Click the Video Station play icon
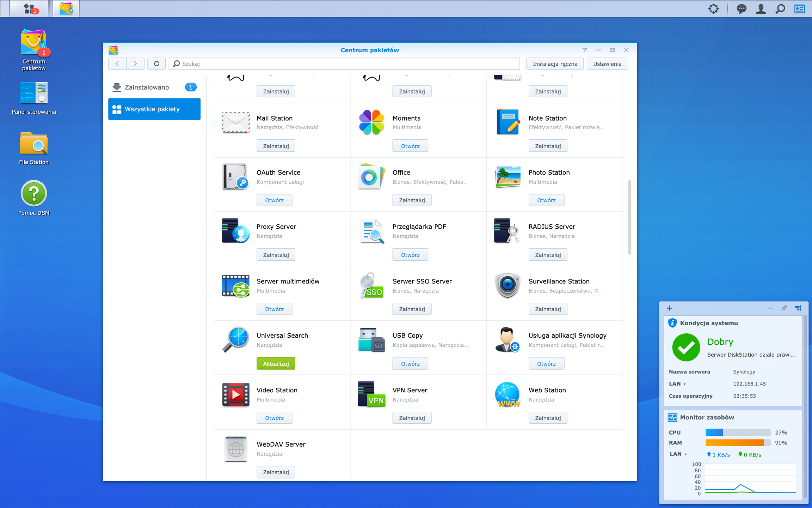 [236, 394]
